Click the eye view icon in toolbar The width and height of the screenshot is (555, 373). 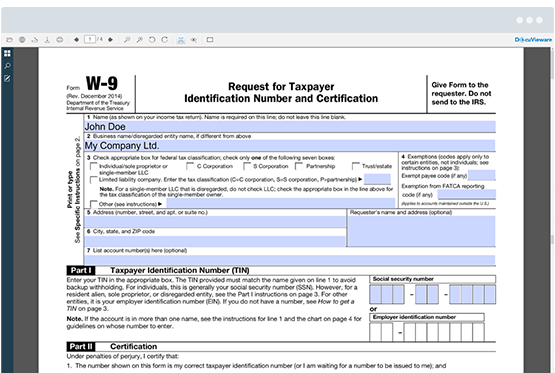194,40
